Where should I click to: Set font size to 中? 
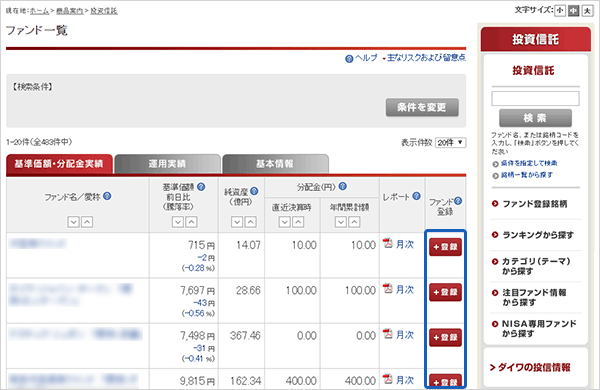(573, 11)
